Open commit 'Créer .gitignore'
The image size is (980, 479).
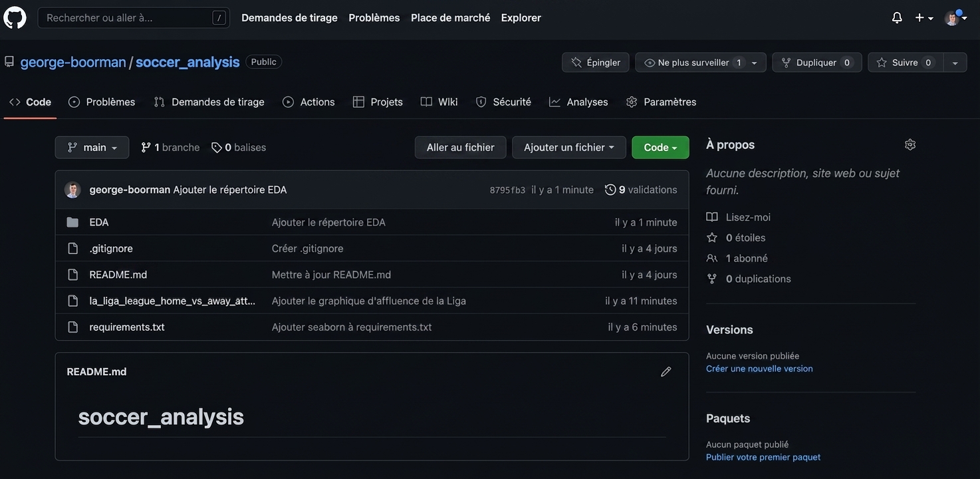[308, 248]
